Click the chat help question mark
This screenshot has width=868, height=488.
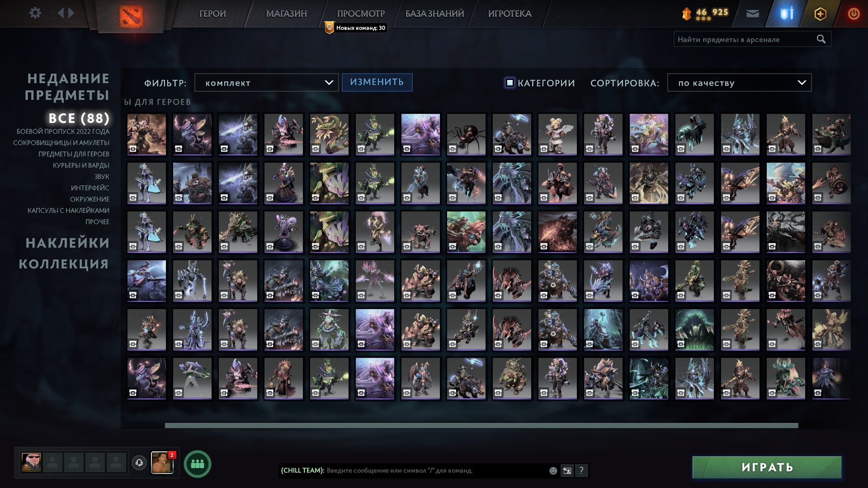(581, 471)
